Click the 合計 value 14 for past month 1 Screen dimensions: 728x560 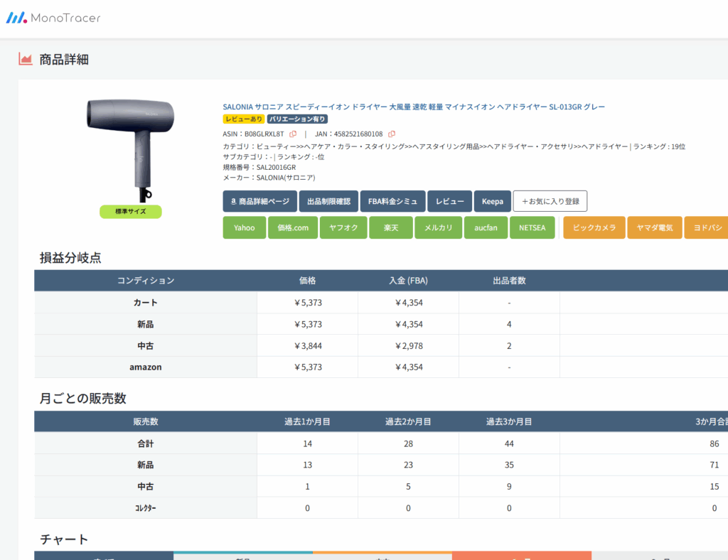pyautogui.click(x=307, y=443)
